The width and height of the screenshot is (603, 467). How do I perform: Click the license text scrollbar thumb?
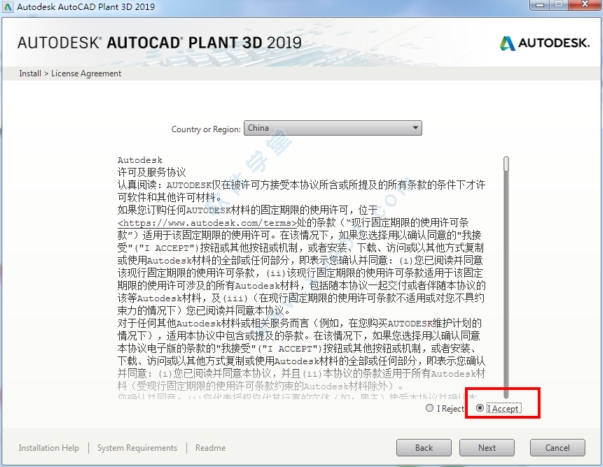click(506, 163)
